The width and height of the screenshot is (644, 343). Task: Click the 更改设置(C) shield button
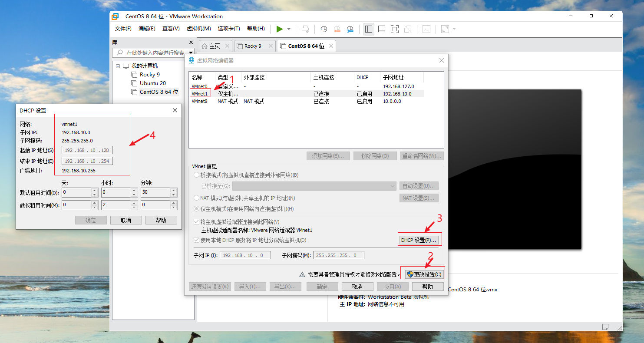[x=424, y=274]
